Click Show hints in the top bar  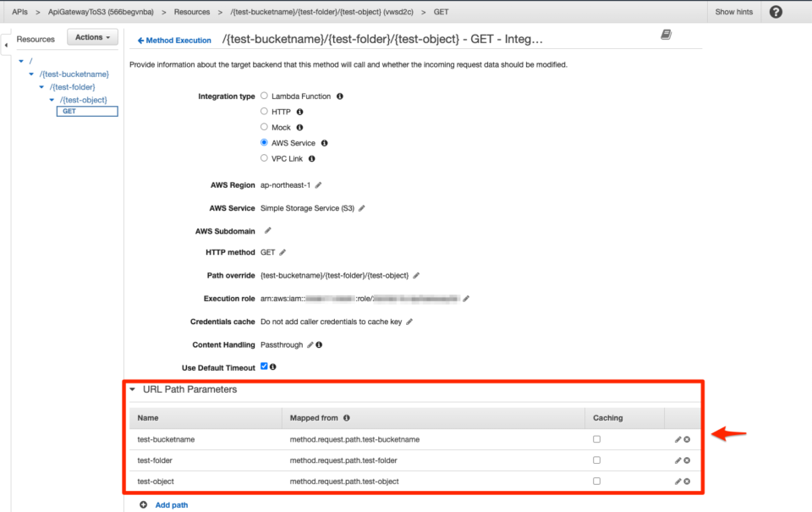point(732,12)
